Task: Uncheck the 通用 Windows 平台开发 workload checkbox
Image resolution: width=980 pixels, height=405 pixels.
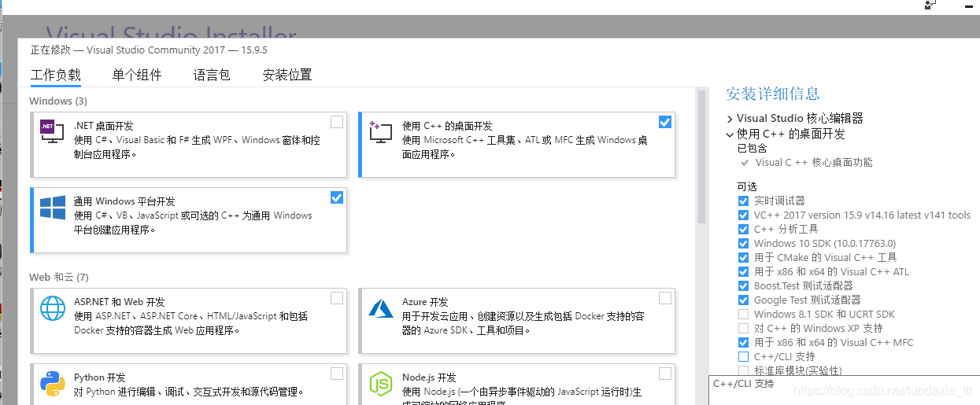Action: point(337,197)
